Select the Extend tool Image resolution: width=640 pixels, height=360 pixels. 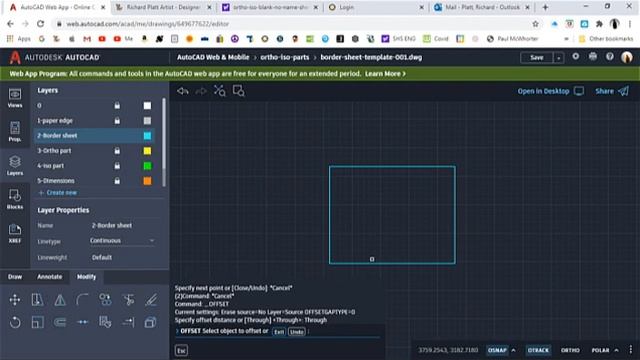[128, 322]
